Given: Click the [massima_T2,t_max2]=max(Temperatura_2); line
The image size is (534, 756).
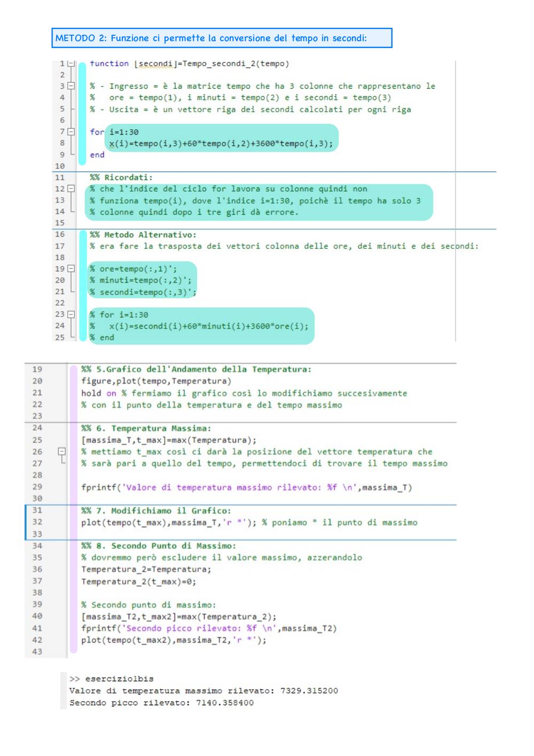Looking at the screenshot, I should 179,617.
